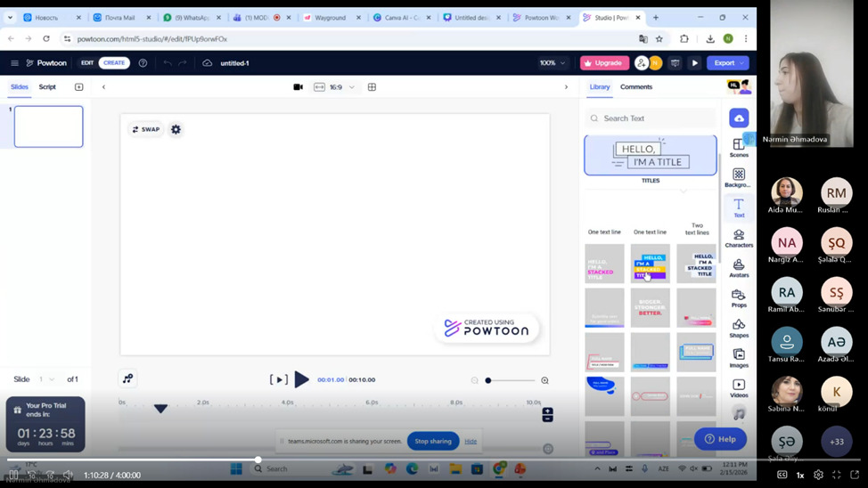Open the Comments tab
The width and height of the screenshot is (868, 488).
(635, 87)
